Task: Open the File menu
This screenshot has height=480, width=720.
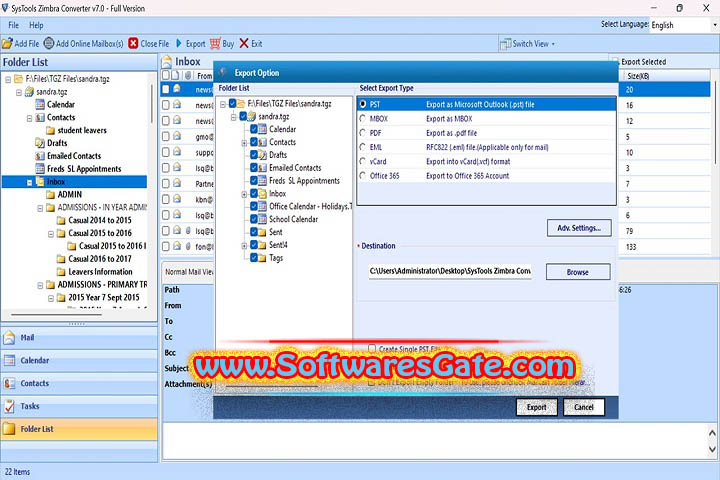Action: 13,25
